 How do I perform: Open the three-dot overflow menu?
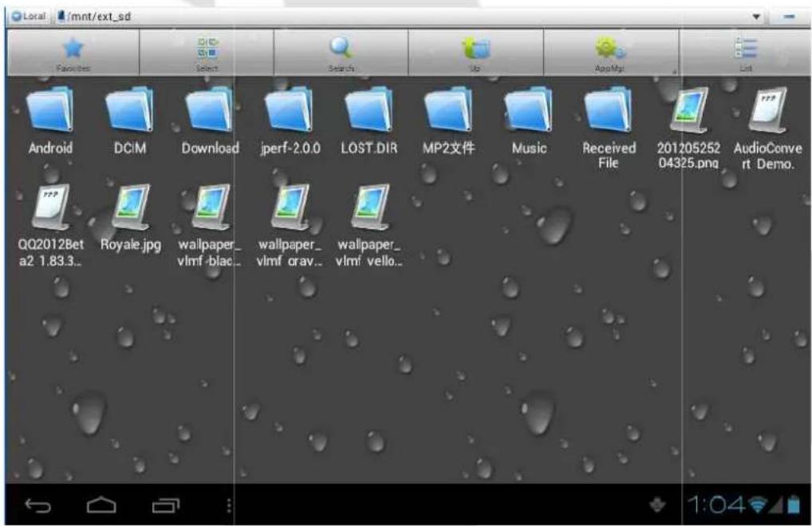click(x=229, y=505)
